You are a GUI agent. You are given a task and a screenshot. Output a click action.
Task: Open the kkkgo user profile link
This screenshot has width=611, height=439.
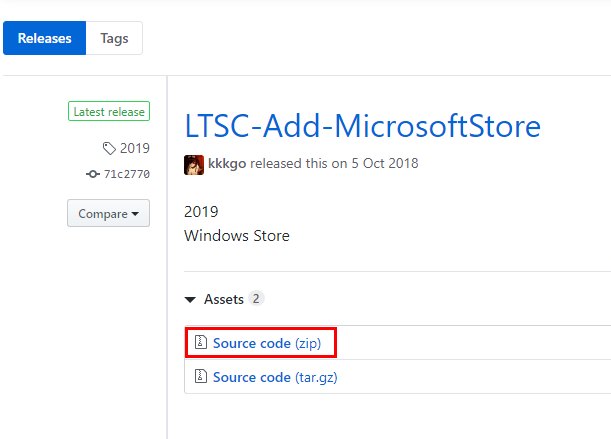pyautogui.click(x=227, y=164)
